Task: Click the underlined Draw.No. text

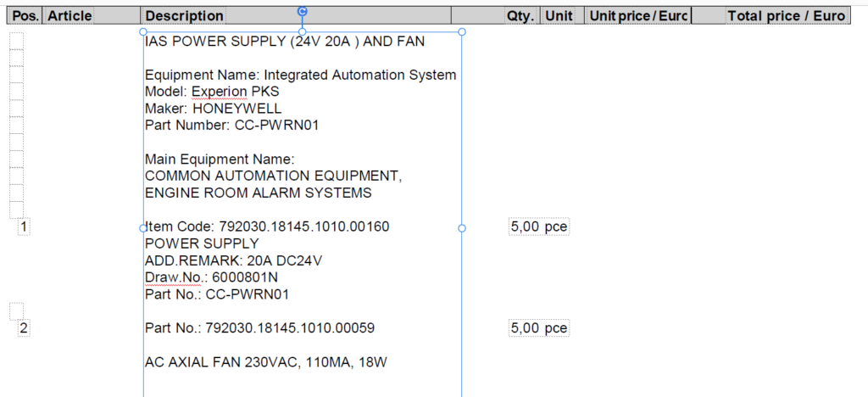Action: coord(176,277)
